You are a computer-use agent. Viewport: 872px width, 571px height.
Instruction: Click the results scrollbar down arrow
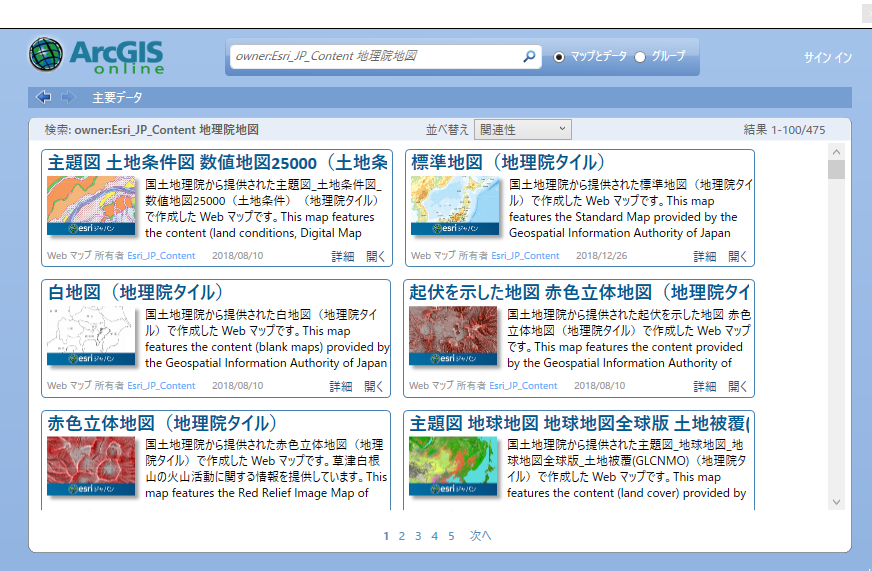(836, 502)
